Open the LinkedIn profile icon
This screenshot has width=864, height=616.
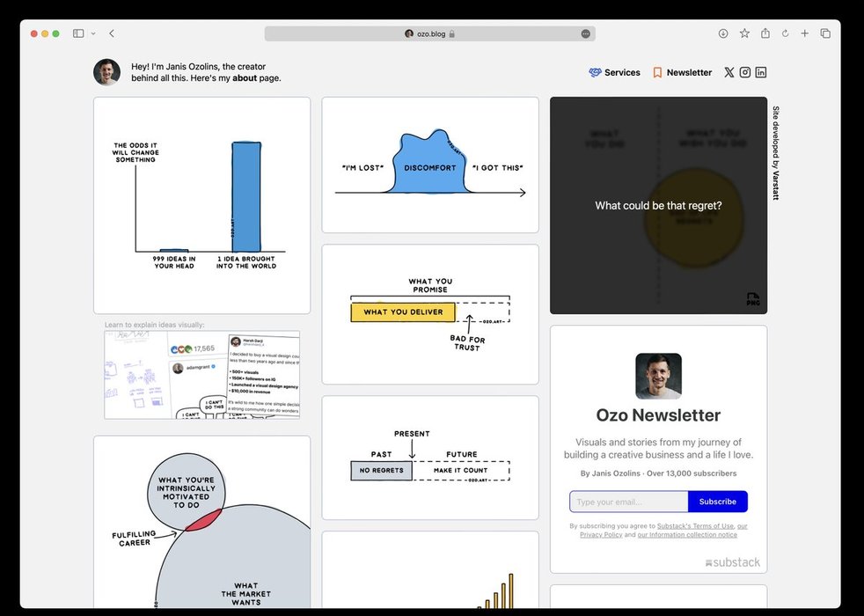[761, 72]
